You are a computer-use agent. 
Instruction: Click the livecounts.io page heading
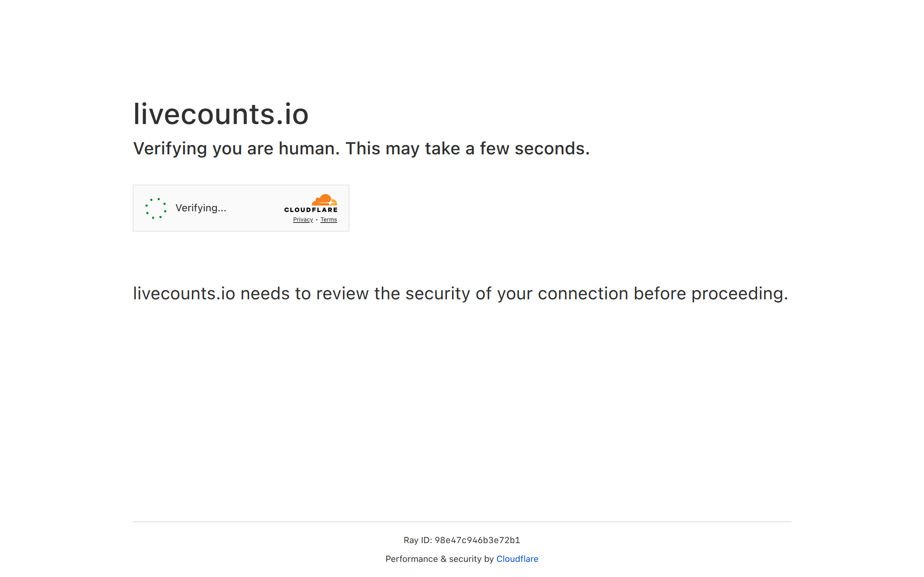[x=221, y=114]
